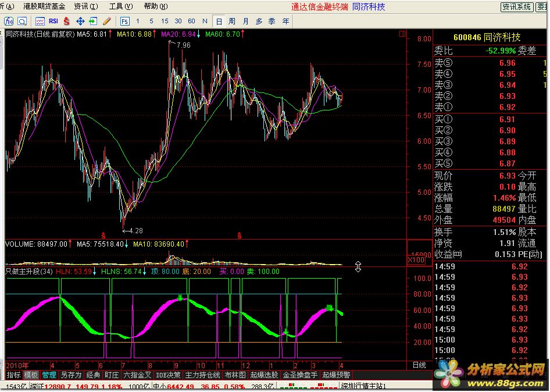
Task: Select the daily 日 period
Action: tap(219, 22)
